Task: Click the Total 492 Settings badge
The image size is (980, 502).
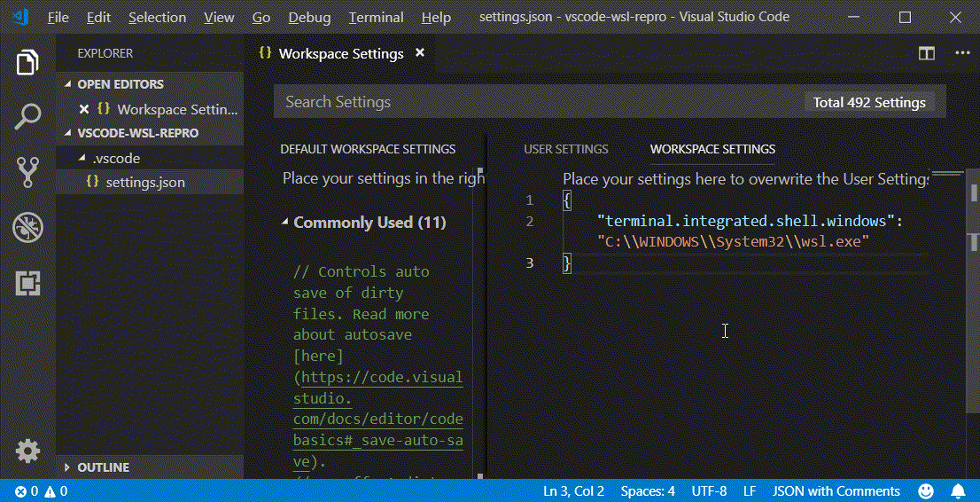Action: click(x=869, y=103)
